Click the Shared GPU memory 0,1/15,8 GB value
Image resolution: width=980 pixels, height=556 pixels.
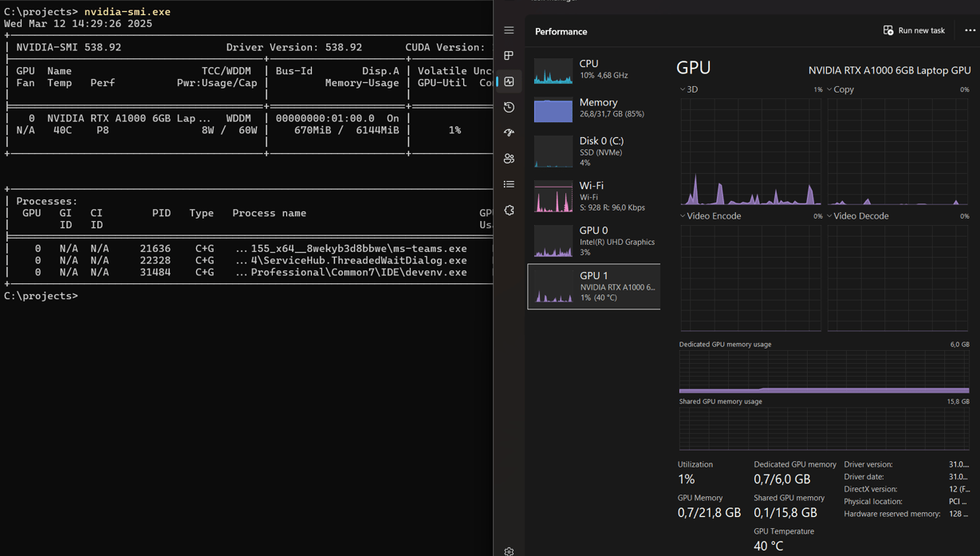click(x=785, y=513)
